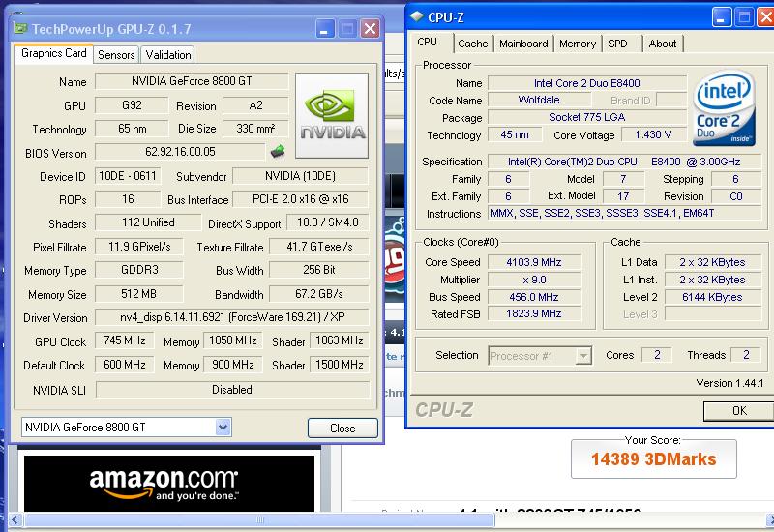Select the CPU tab in CPU-Z
774x532 pixels.
pyautogui.click(x=427, y=42)
